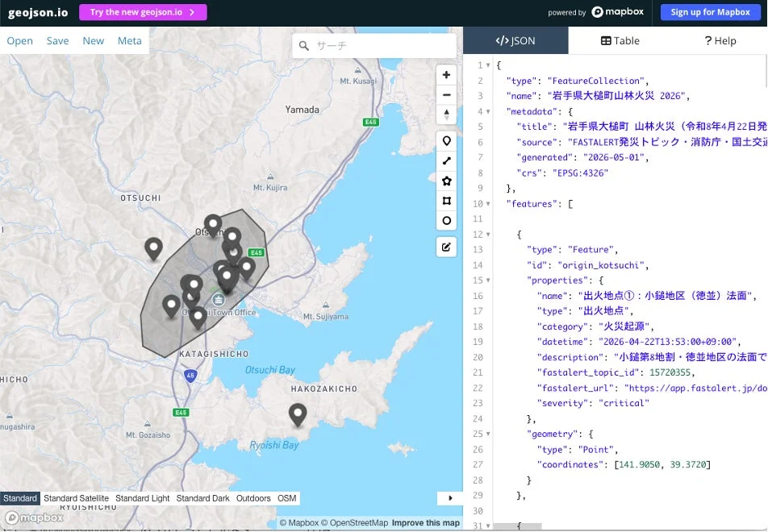Fold the object at line 31
The width and height of the screenshot is (768, 532).
488,526
